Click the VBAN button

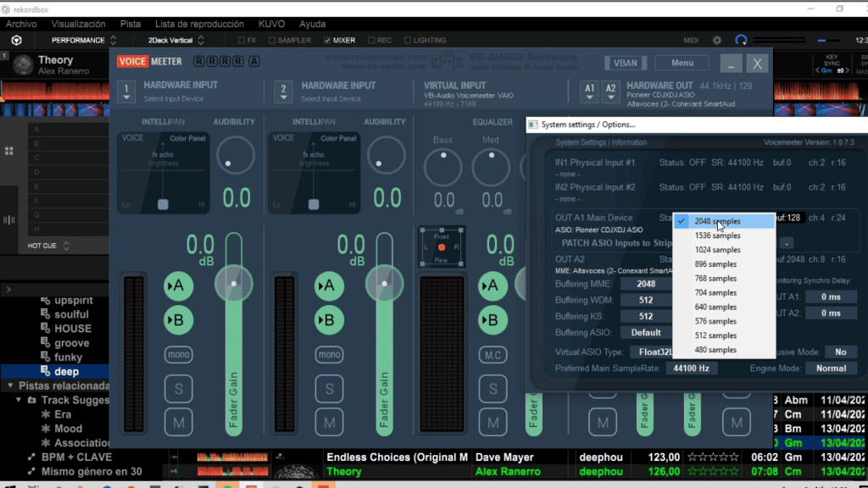625,63
